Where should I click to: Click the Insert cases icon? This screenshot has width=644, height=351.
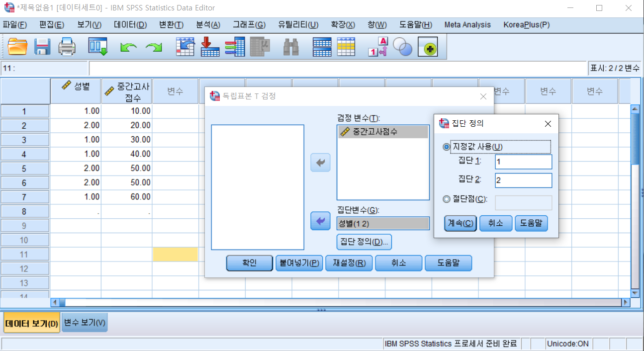(x=322, y=47)
